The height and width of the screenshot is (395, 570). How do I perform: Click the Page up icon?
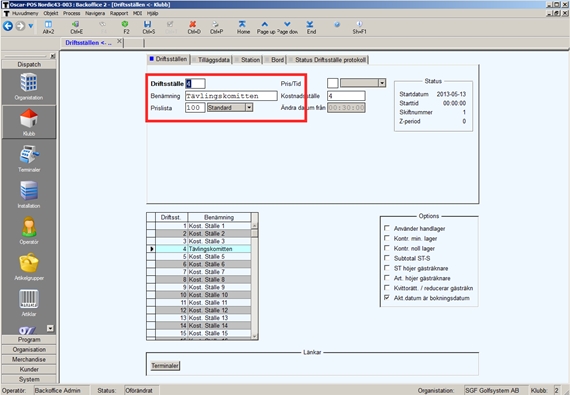point(266,27)
